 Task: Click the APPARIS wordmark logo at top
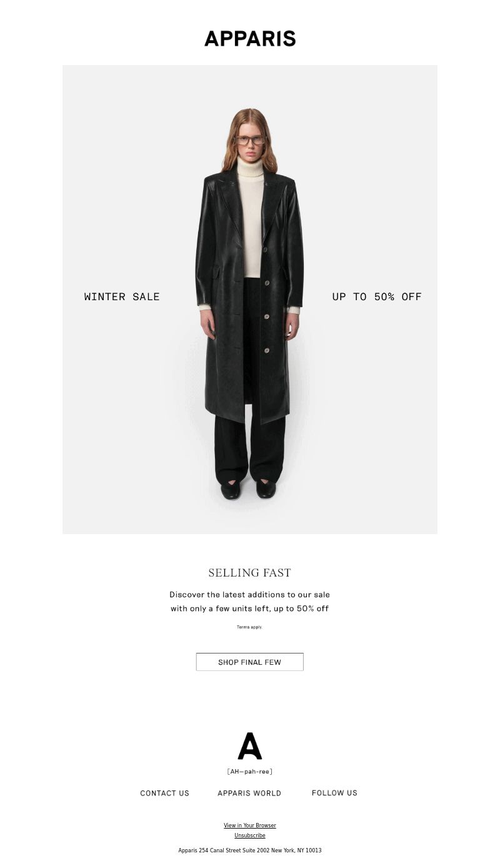250,39
